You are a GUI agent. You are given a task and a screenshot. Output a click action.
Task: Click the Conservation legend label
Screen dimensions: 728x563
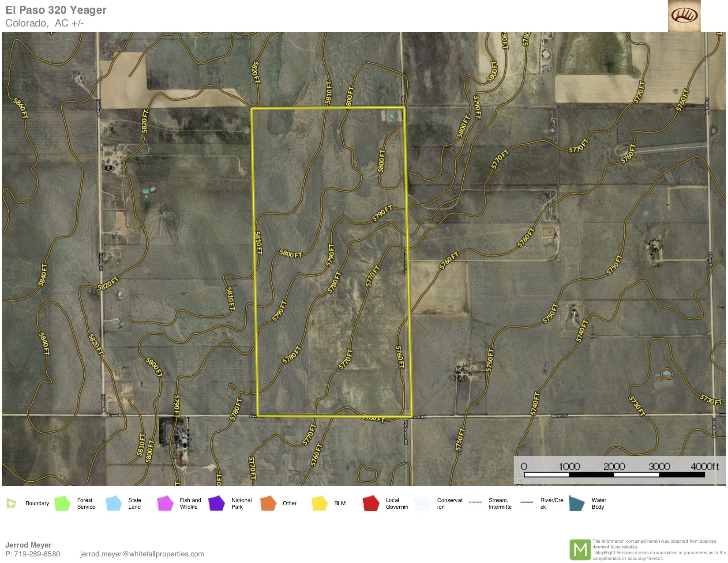pos(450,503)
